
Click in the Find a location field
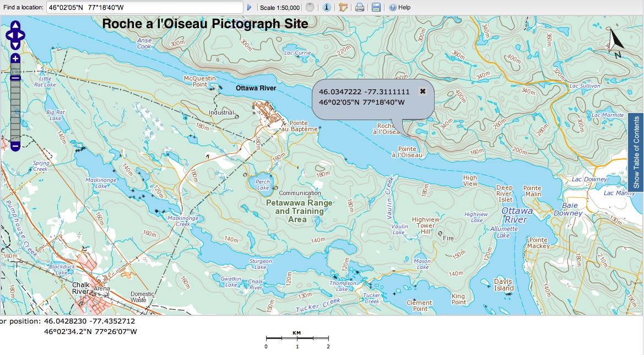(x=144, y=8)
